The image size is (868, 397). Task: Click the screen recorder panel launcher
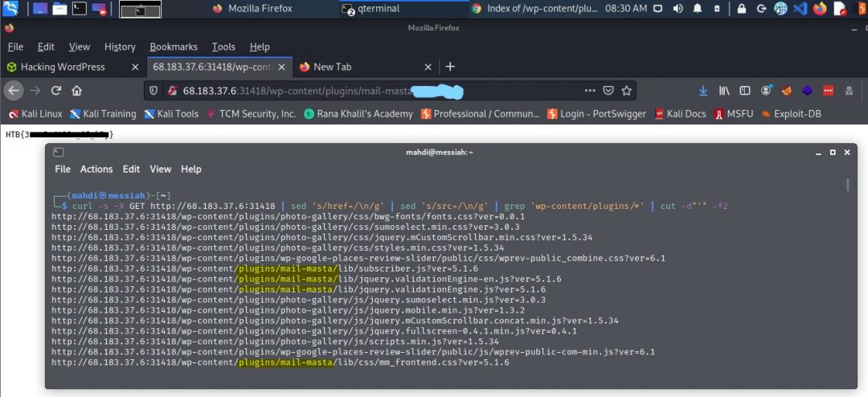[x=99, y=8]
